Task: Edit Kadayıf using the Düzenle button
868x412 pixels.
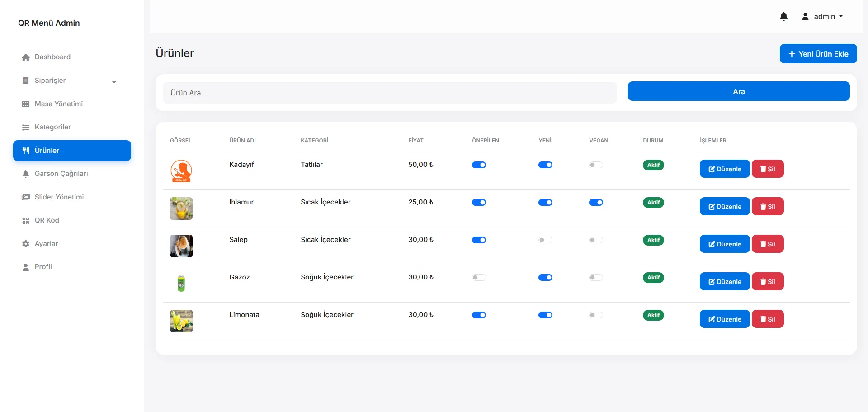Action: coord(724,169)
